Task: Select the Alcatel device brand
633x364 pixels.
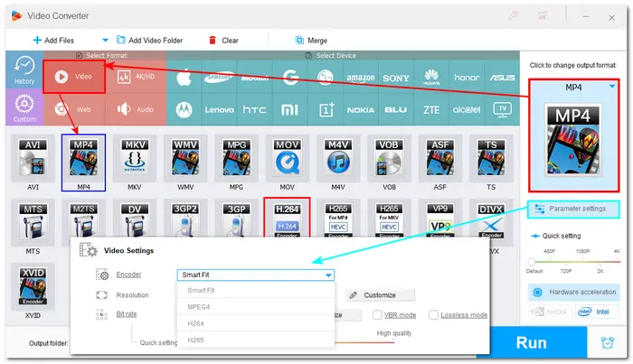Action: tap(467, 109)
